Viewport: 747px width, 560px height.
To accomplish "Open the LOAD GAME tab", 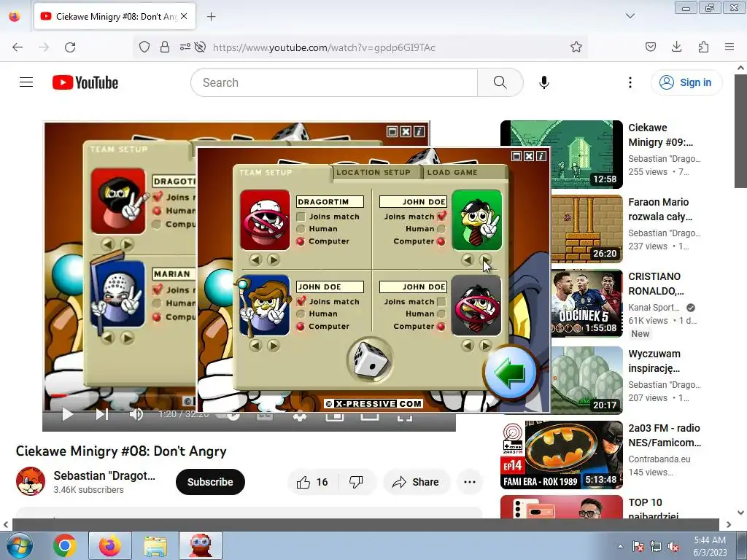I will (x=452, y=172).
